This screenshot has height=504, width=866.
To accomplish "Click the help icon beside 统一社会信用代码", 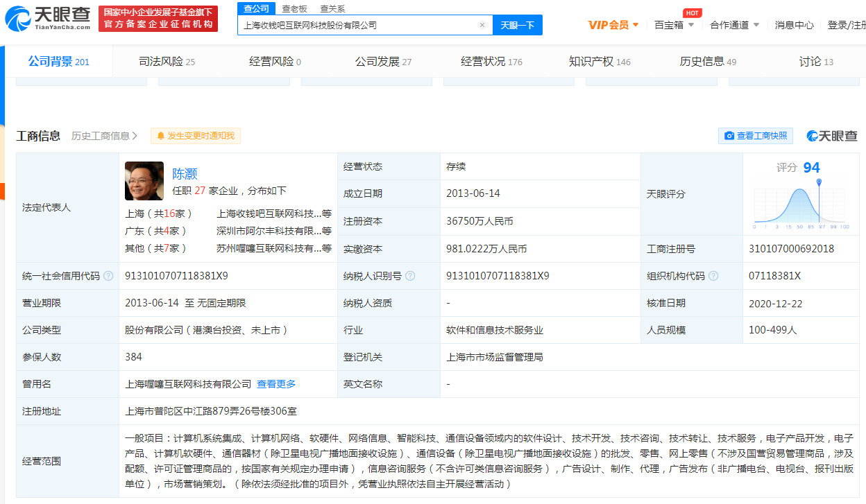I will (x=108, y=276).
